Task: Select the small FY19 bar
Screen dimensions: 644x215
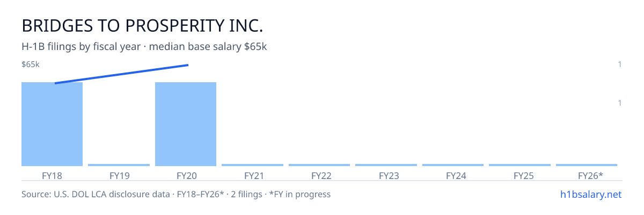Action: [119, 165]
